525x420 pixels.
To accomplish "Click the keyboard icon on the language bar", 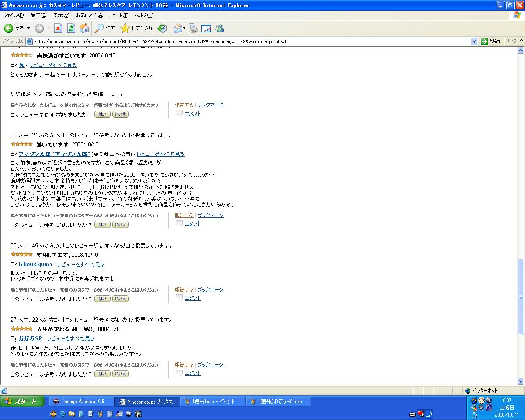I will pos(412,414).
